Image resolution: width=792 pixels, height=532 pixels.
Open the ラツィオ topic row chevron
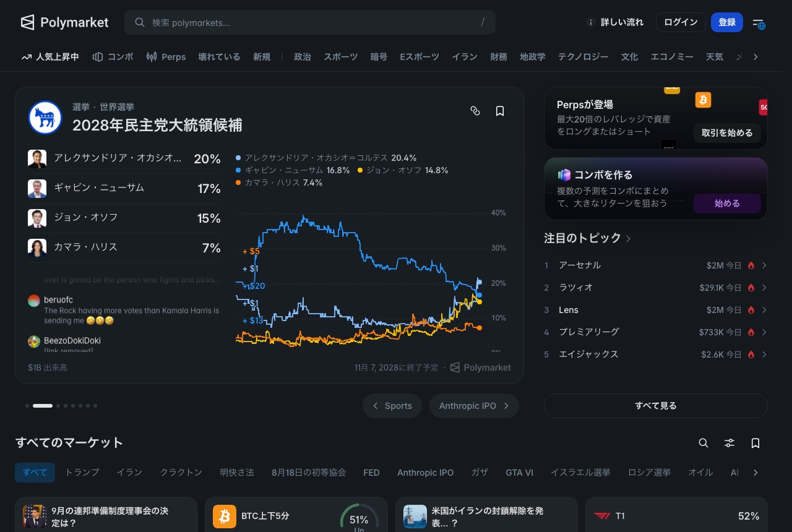point(764,288)
